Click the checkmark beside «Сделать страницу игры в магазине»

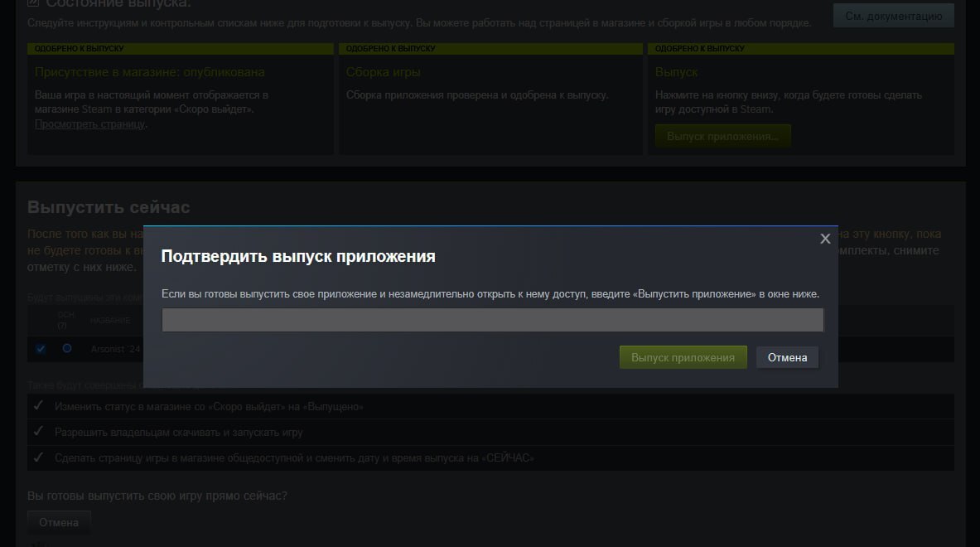38,457
